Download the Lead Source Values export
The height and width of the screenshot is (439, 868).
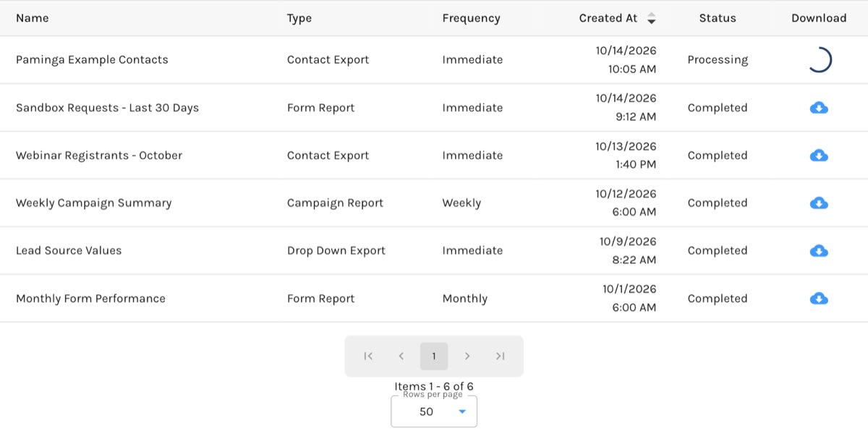(819, 251)
